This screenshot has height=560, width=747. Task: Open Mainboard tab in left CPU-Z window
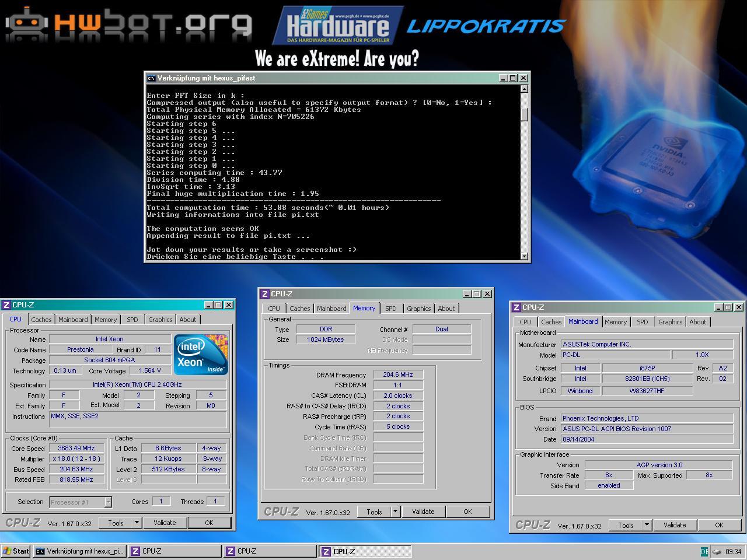tap(73, 320)
